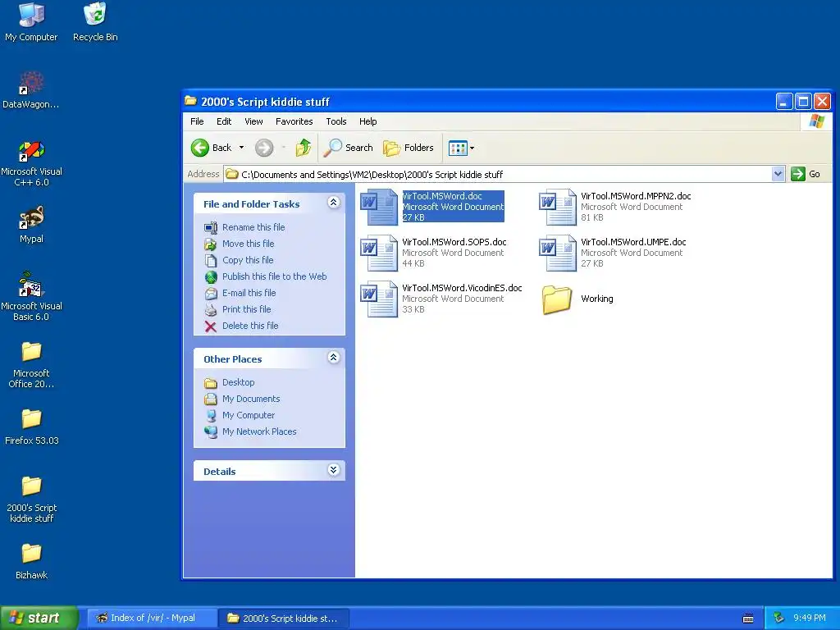Switch to Index of /vir/ - Mypal taskbar button
Screen dimensions: 840x630
click(x=153, y=619)
